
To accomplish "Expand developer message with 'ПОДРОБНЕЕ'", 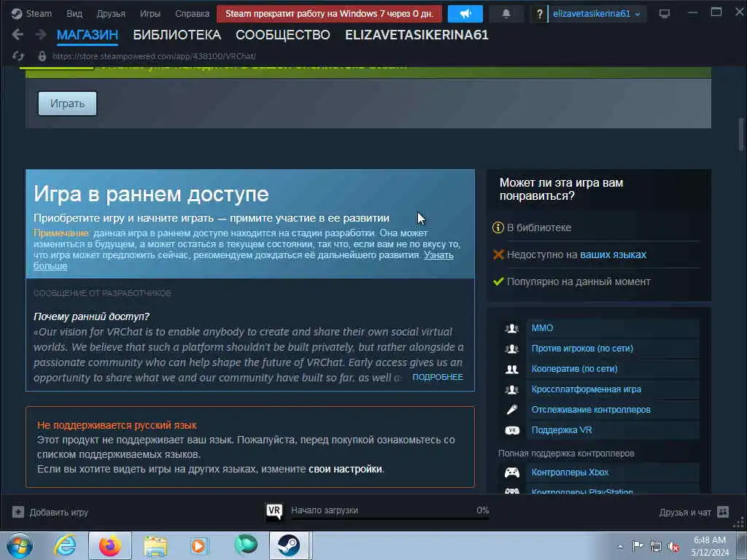I will click(x=438, y=377).
